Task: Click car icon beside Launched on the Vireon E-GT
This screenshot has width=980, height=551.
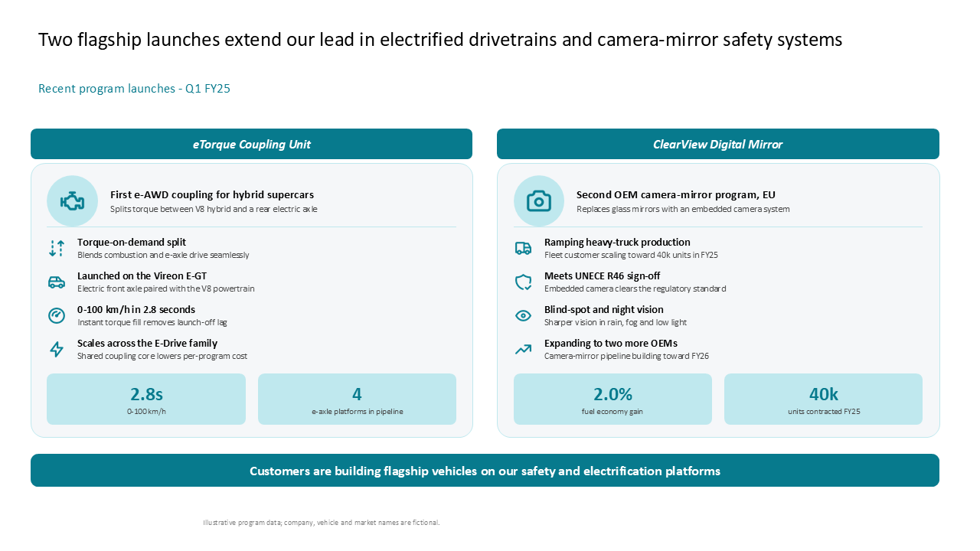Action: click(x=57, y=282)
